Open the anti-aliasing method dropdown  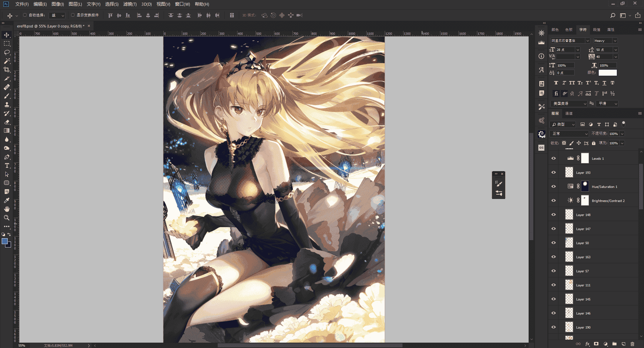[607, 103]
